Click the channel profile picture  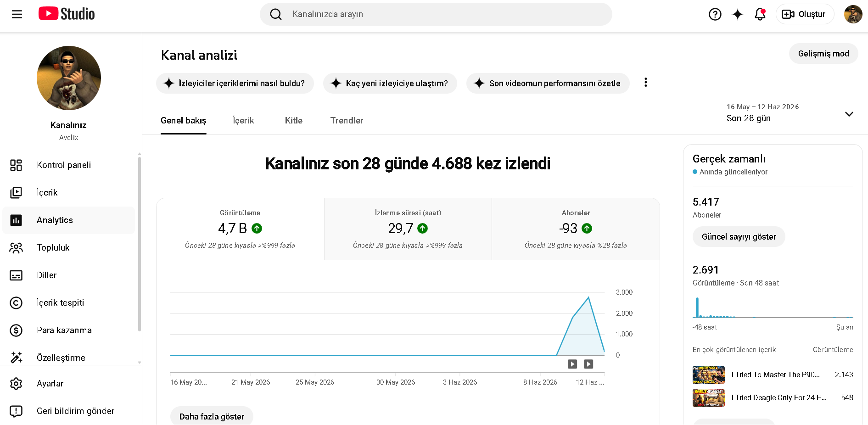pyautogui.click(x=69, y=78)
